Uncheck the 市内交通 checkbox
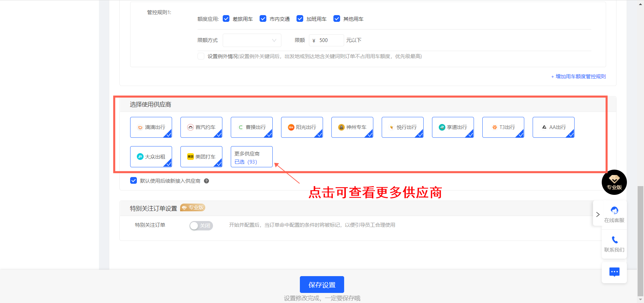Viewport: 644px width, 303px height. click(x=263, y=18)
